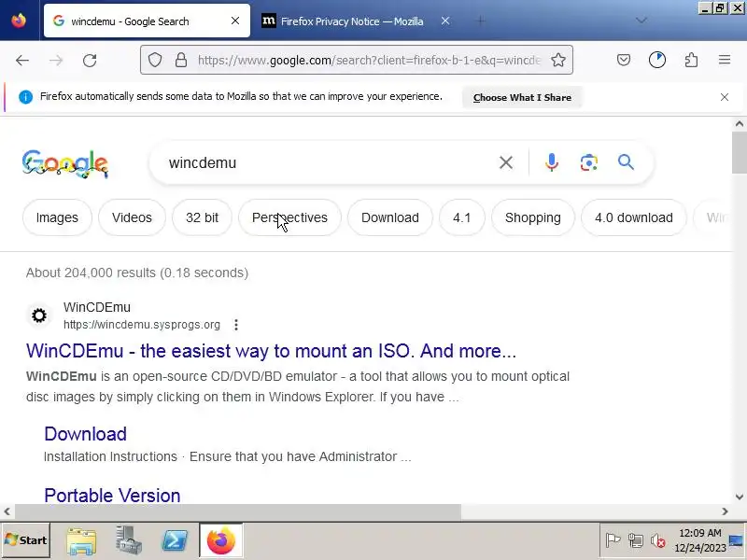This screenshot has height=560, width=747.
Task: View site security via the padlock icon
Action: point(181,60)
